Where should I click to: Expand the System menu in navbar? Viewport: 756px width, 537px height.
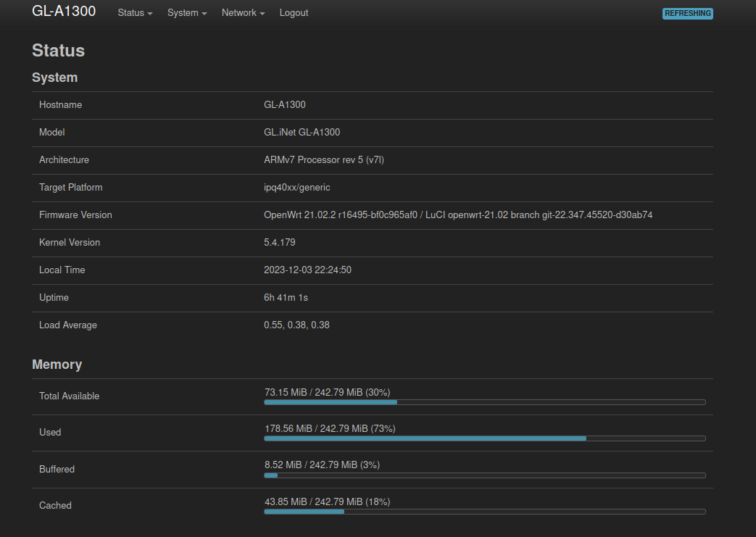click(x=186, y=13)
